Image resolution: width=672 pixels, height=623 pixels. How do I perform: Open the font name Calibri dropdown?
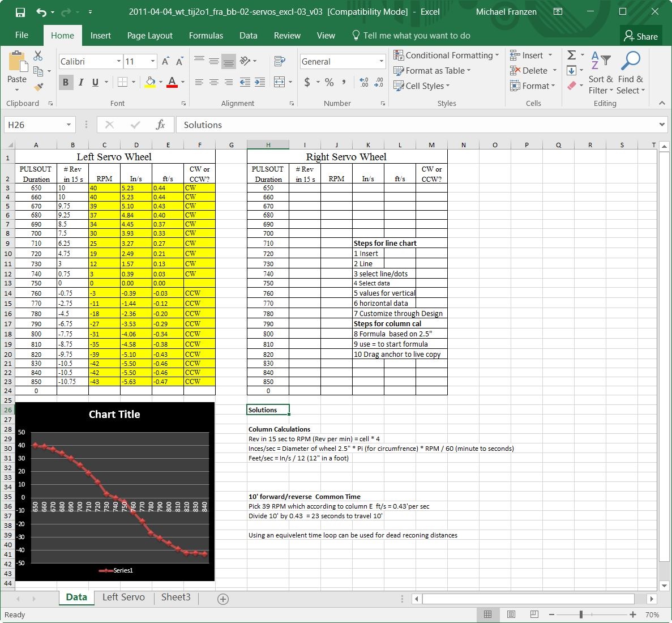[x=119, y=61]
